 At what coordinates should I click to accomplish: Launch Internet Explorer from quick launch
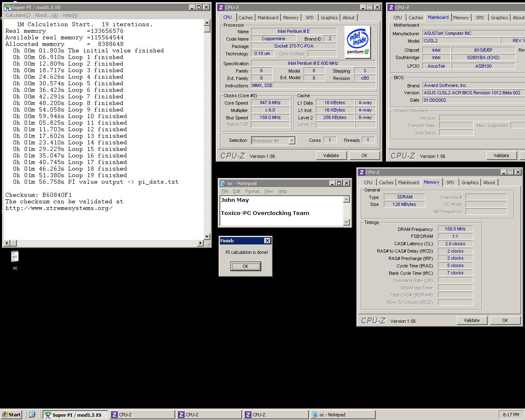[x=32, y=415]
